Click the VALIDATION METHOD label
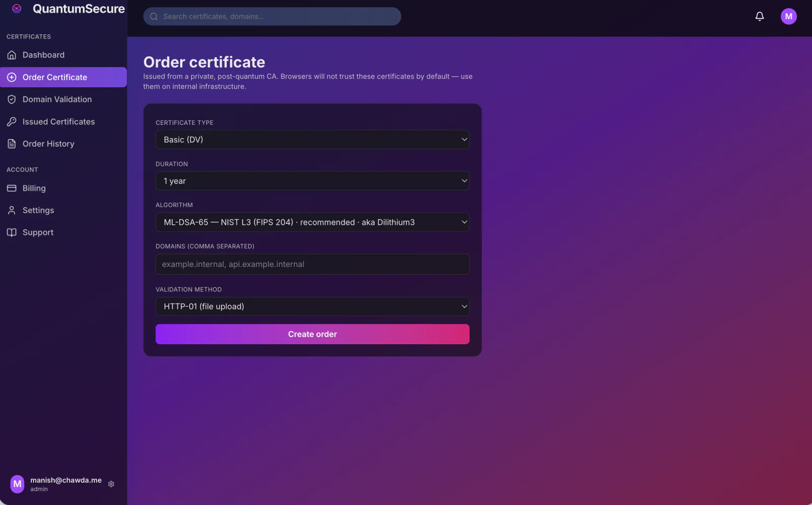 188,290
